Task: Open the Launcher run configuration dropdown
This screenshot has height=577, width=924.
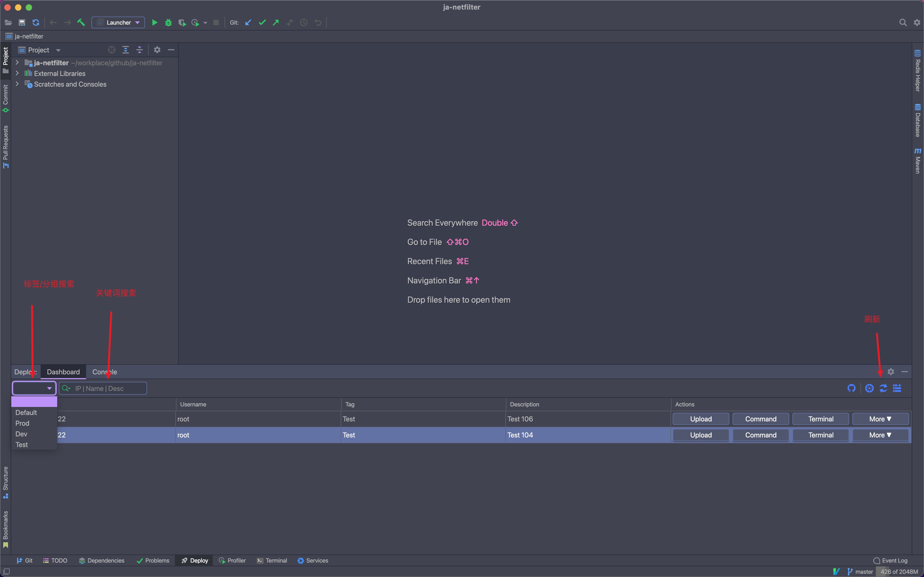Action: point(118,22)
